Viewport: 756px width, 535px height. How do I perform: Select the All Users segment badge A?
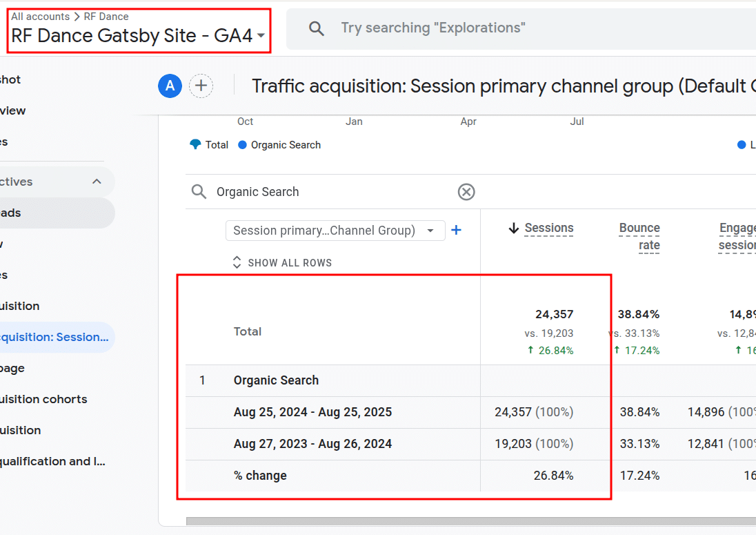[170, 86]
